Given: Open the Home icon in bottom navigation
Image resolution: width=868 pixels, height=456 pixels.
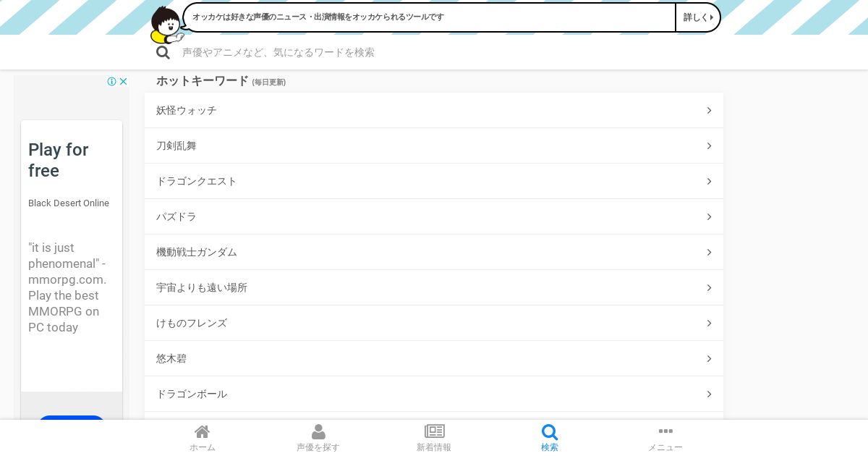Looking at the screenshot, I should pyautogui.click(x=203, y=432).
